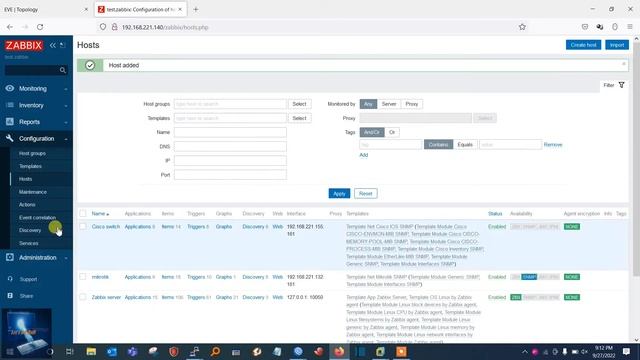This screenshot has height=360, width=640.
Task: Select the Contains tag operator
Action: (x=438, y=144)
